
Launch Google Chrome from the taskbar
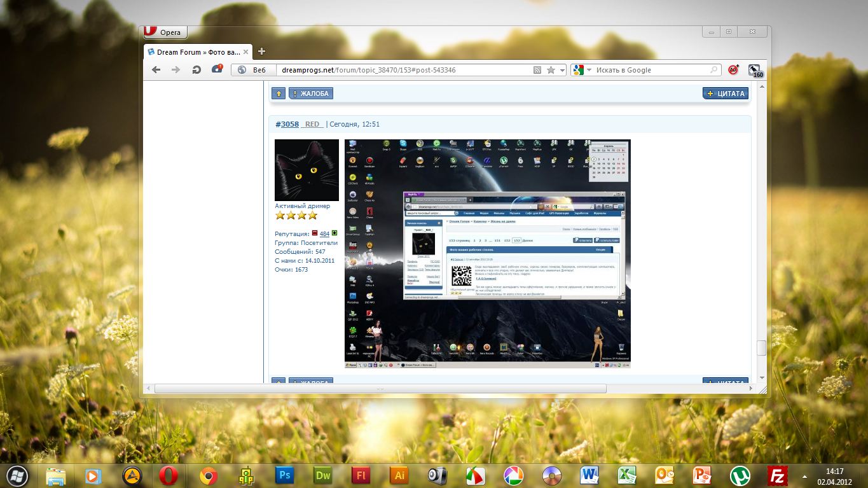point(208,475)
